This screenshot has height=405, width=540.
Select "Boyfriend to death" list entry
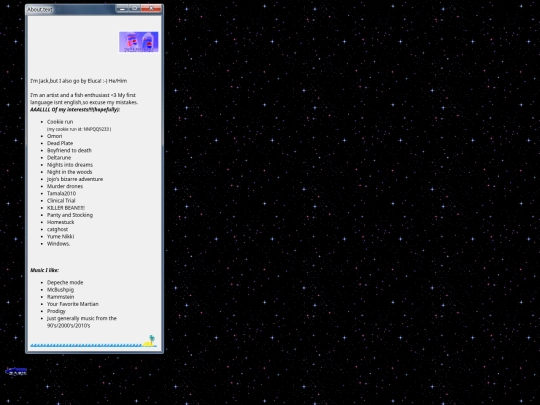coord(69,150)
